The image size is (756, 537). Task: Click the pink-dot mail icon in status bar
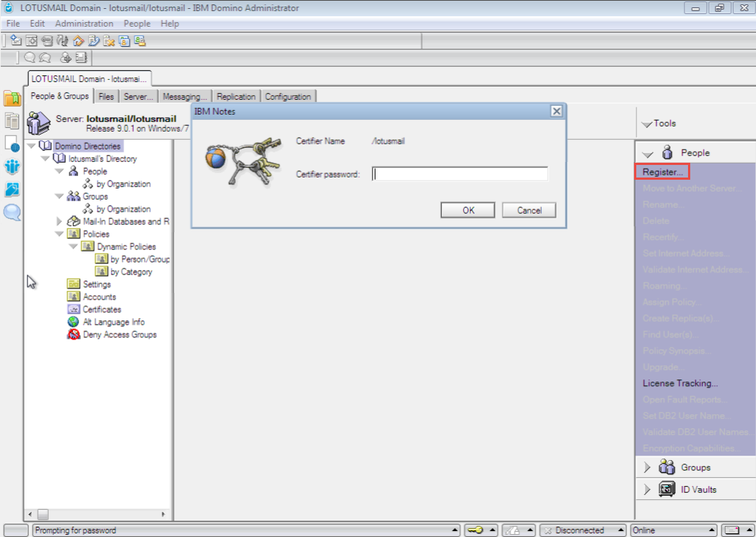732,530
